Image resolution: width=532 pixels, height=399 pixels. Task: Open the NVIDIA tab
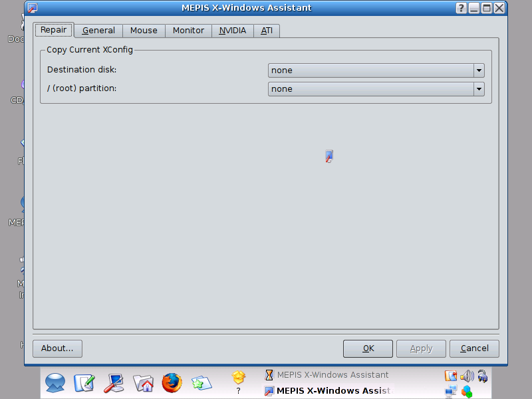[232, 31]
